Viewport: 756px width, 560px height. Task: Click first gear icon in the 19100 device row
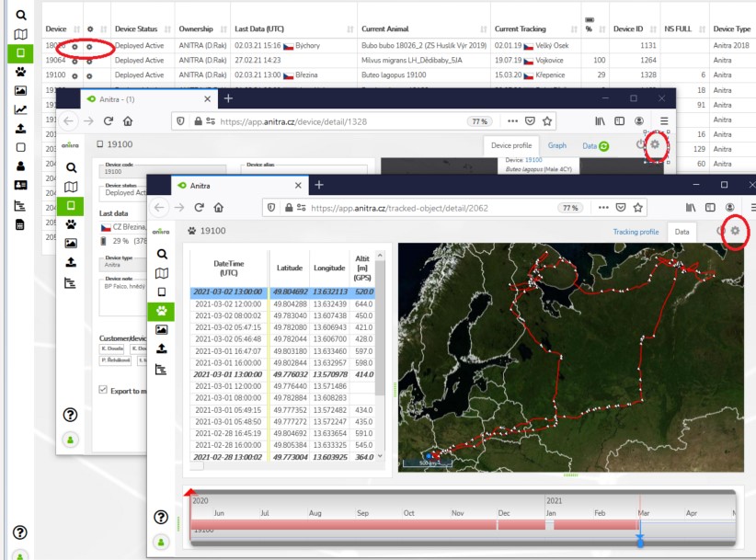(74, 76)
